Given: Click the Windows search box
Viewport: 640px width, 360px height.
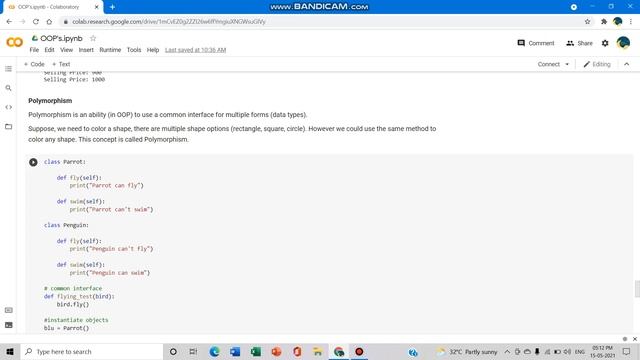Looking at the screenshot, I should (92, 351).
